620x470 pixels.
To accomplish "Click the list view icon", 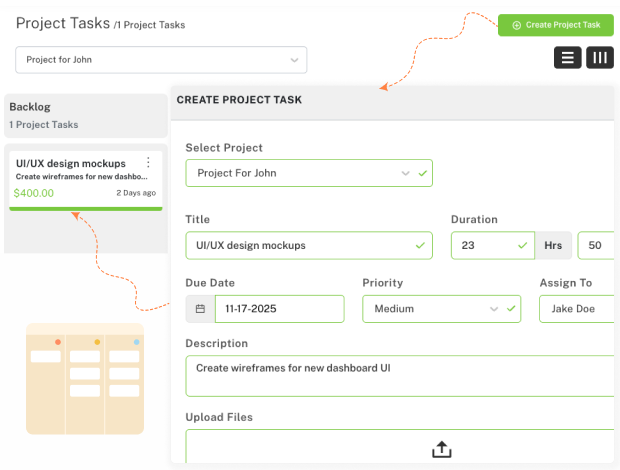I will [x=568, y=58].
